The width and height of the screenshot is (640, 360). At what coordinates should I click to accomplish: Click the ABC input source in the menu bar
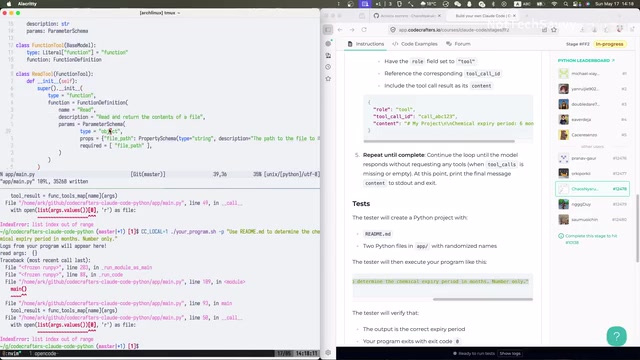pyautogui.click(x=522, y=4)
